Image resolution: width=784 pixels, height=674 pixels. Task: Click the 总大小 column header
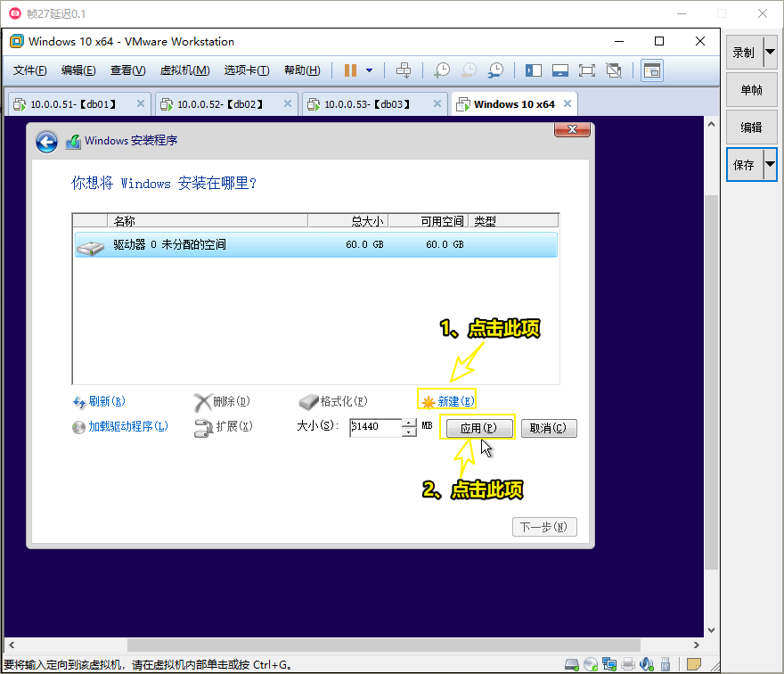348,221
